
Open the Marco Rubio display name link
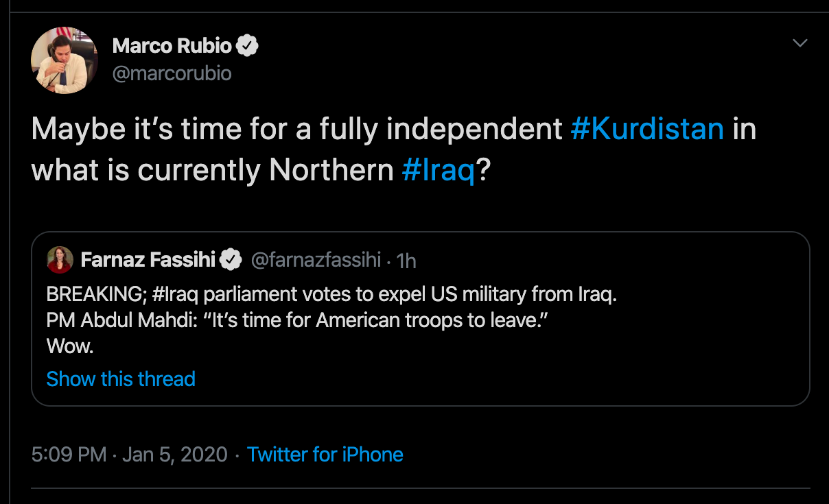pyautogui.click(x=172, y=46)
